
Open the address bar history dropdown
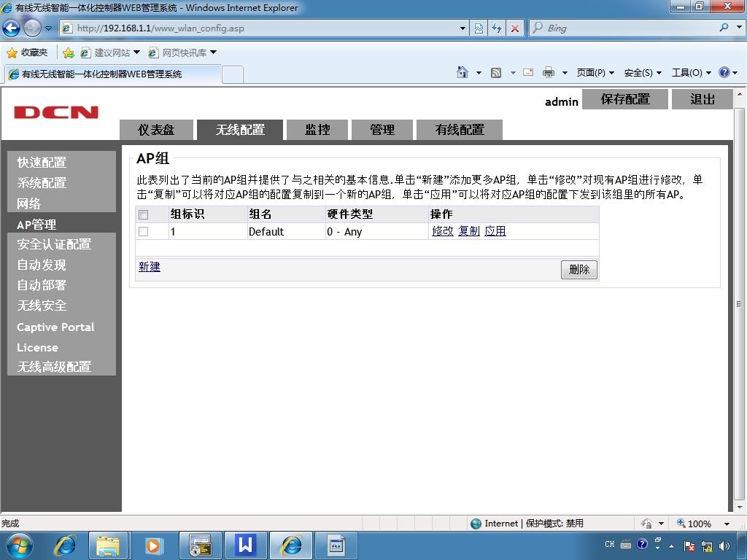pos(462,28)
